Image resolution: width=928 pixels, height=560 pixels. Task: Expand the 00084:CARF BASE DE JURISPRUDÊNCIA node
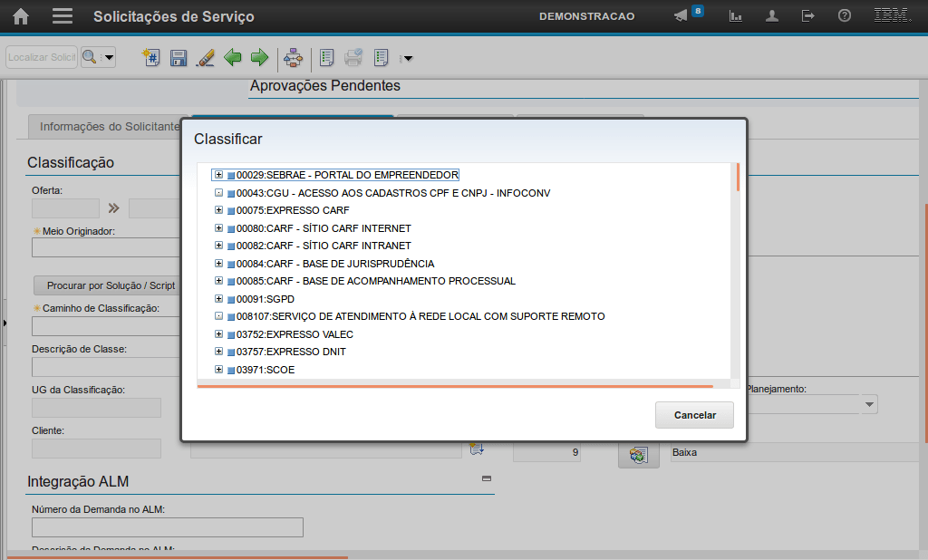point(218,263)
